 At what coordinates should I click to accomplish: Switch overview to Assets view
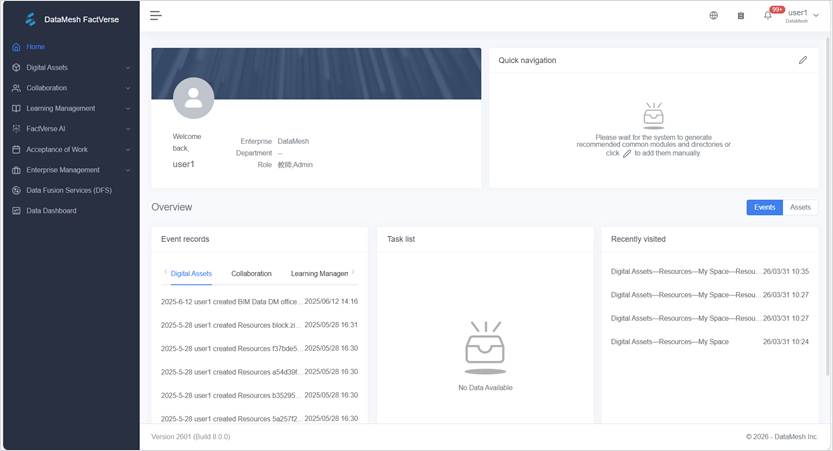pyautogui.click(x=800, y=207)
